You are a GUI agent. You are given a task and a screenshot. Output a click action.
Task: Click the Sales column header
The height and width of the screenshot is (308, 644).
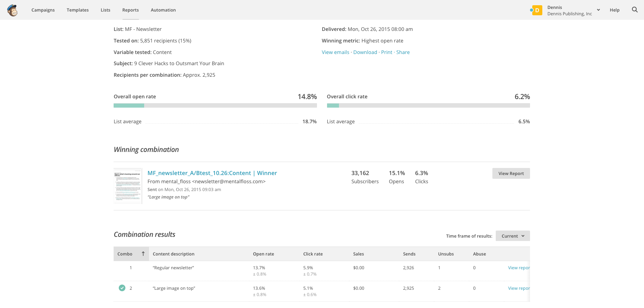point(358,254)
